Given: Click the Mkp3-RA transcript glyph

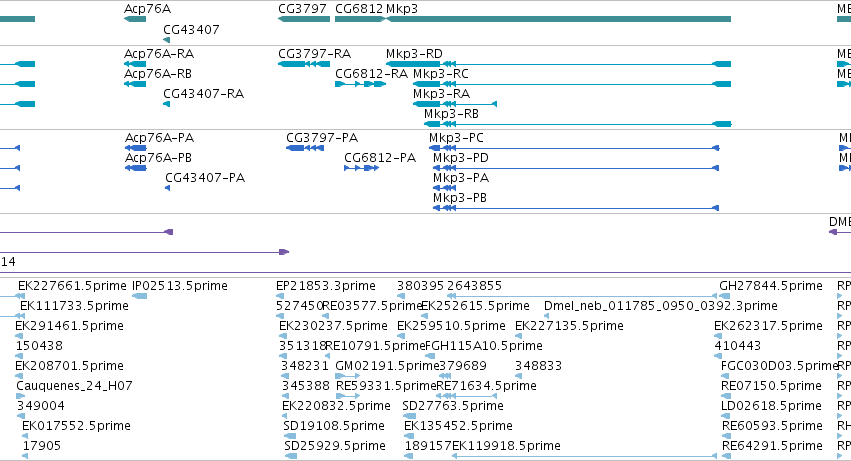Looking at the screenshot, I should click(455, 104).
